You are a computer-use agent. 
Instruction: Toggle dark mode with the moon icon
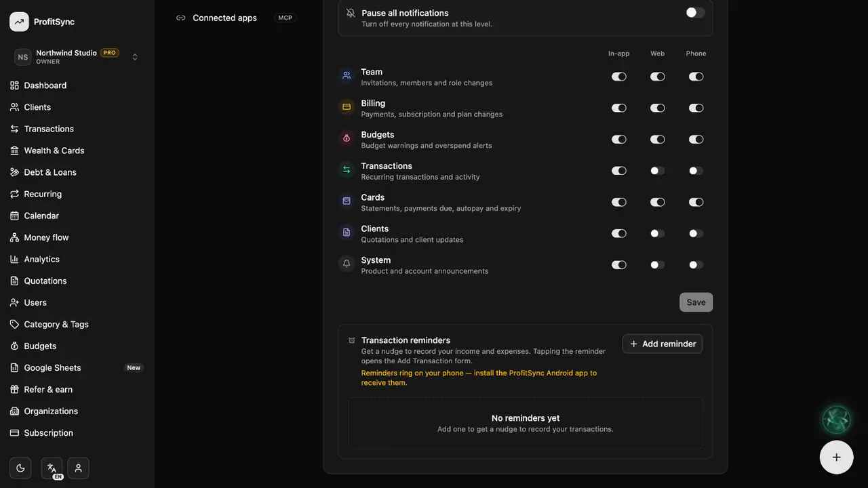pos(20,468)
